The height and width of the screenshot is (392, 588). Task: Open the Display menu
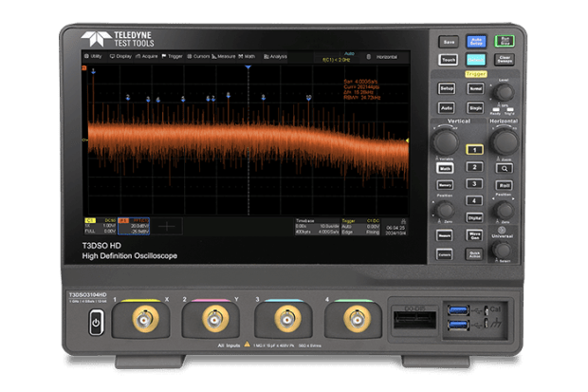[x=120, y=56]
